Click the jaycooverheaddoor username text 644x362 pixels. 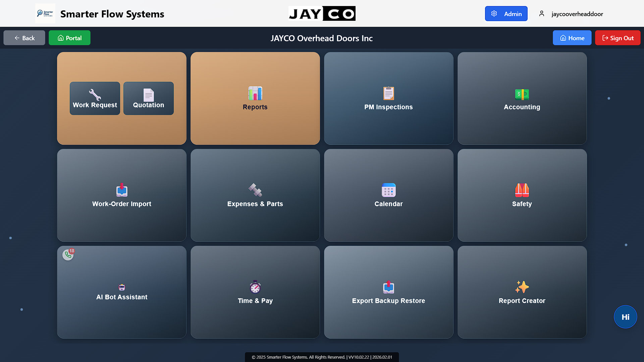tap(577, 14)
